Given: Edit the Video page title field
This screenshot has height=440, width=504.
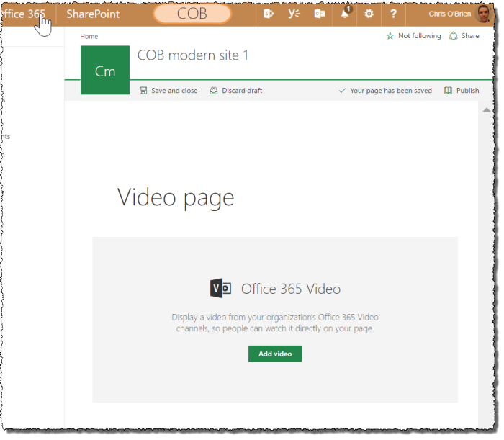Looking at the screenshot, I should pyautogui.click(x=176, y=197).
